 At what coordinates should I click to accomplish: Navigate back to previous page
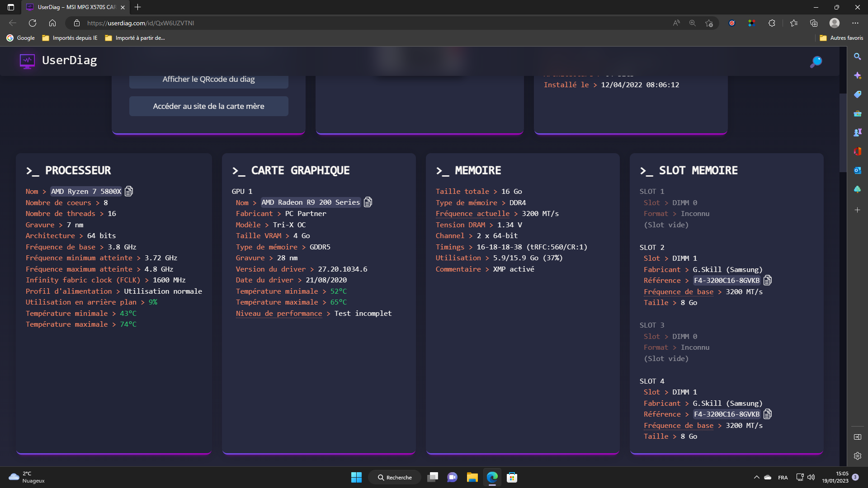[13, 23]
